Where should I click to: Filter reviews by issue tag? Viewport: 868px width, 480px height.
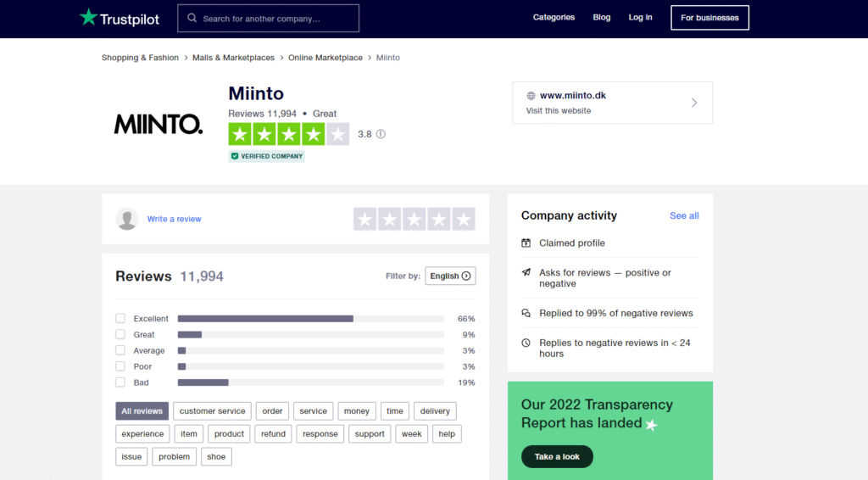point(131,456)
